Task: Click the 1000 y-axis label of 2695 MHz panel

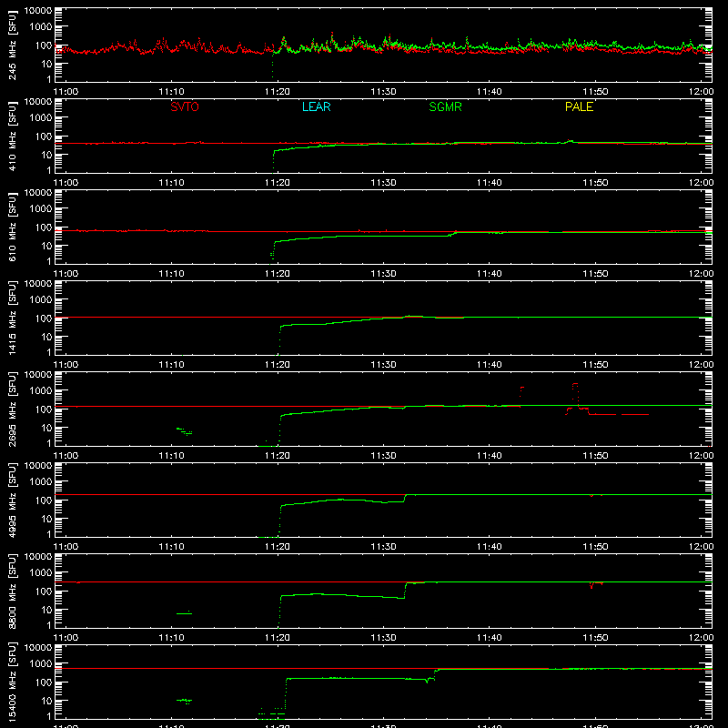Action: point(41,391)
